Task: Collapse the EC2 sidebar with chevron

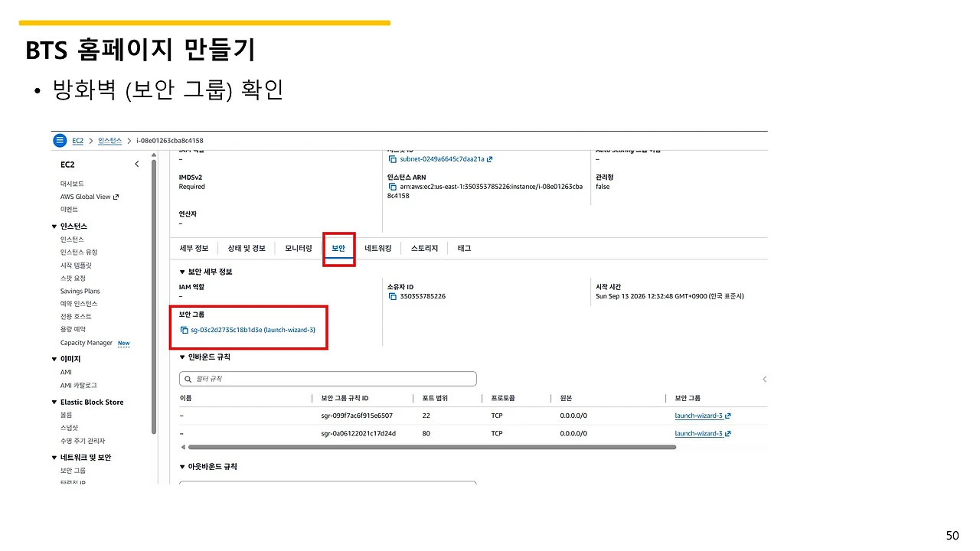Action: coord(137,164)
